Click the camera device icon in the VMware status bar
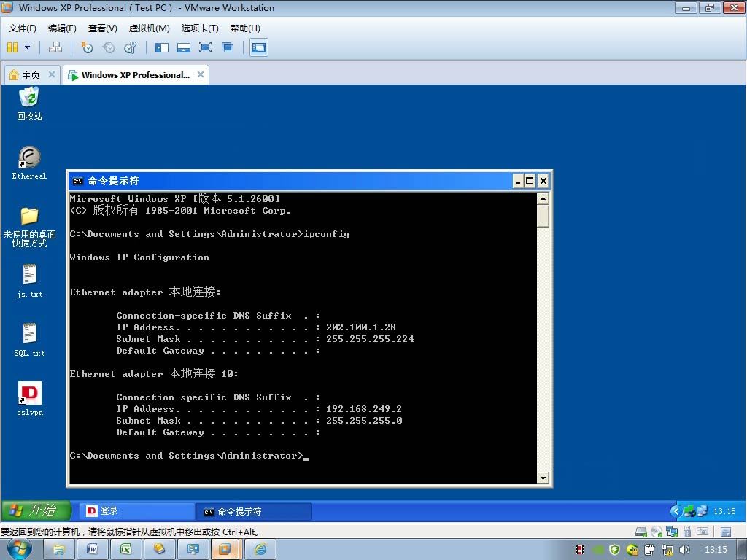Viewport: 747px width, 560px height. [x=703, y=532]
